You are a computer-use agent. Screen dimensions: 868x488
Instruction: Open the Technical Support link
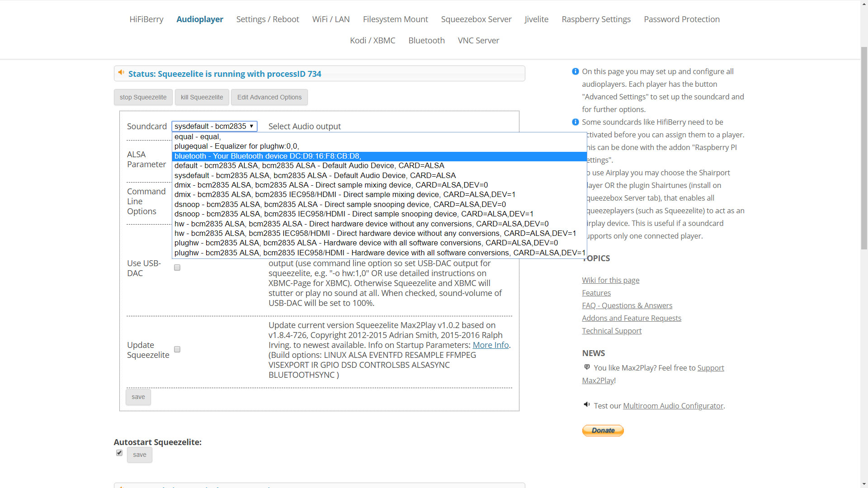(612, 331)
